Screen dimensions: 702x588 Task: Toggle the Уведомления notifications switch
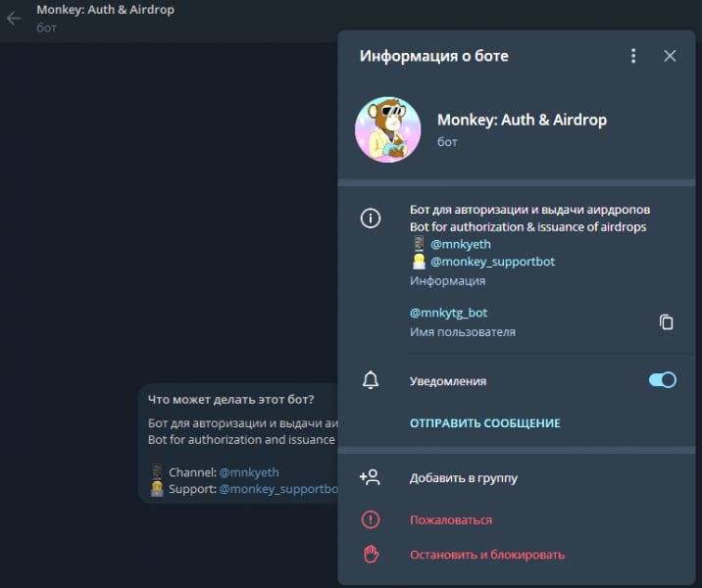tap(663, 380)
